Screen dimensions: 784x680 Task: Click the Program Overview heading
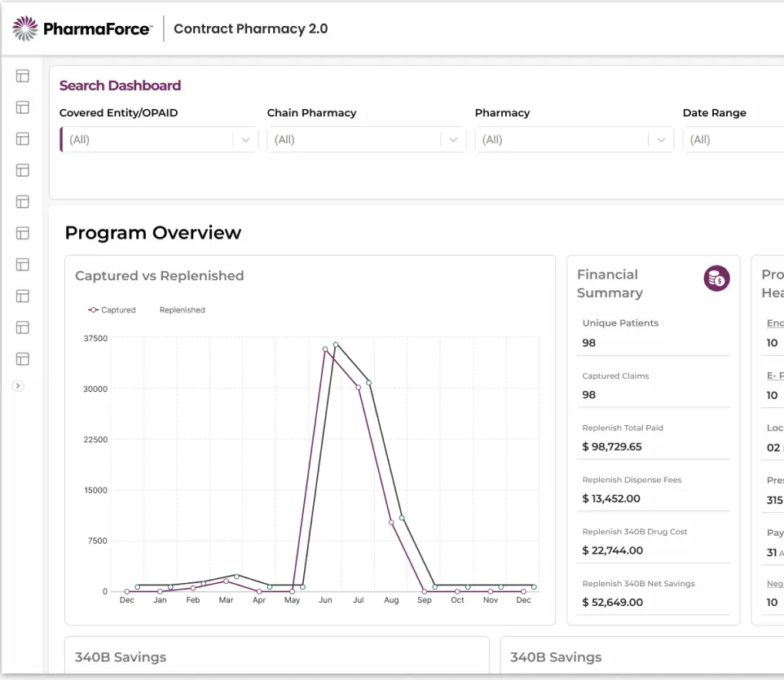[153, 232]
